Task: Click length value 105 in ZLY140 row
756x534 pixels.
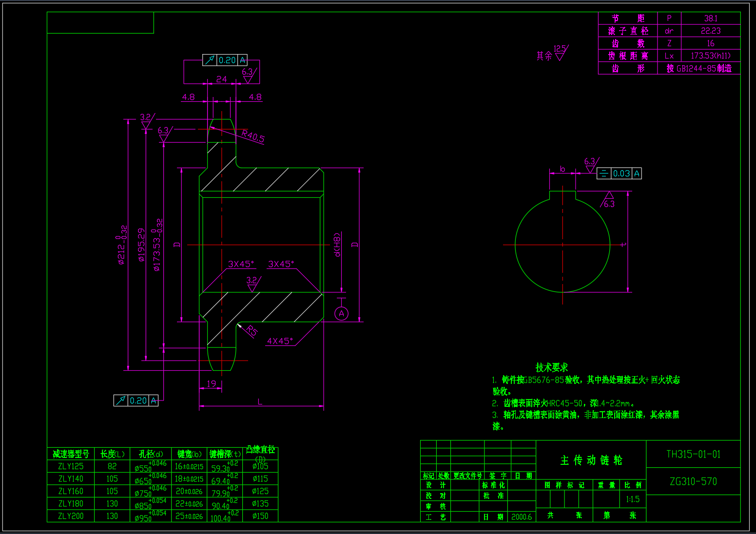Action: [x=112, y=479]
